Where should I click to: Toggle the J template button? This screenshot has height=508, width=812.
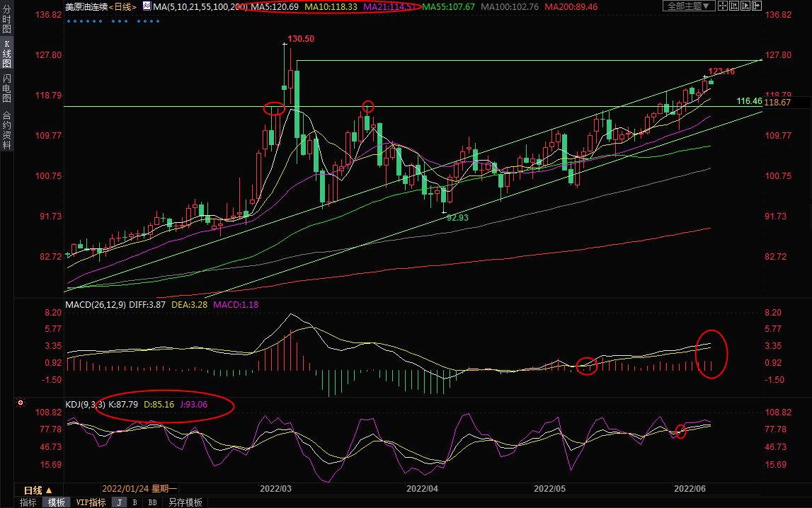coord(119,502)
